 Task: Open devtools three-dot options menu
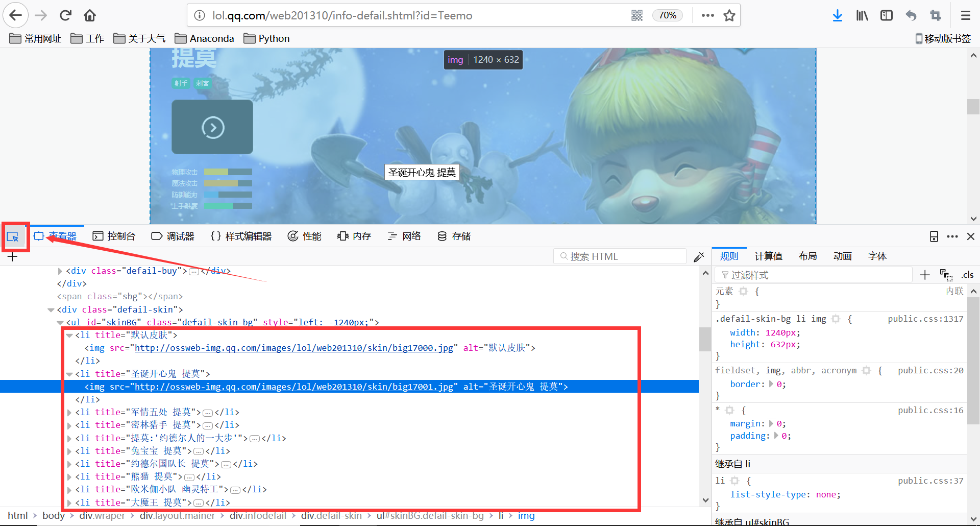(952, 236)
